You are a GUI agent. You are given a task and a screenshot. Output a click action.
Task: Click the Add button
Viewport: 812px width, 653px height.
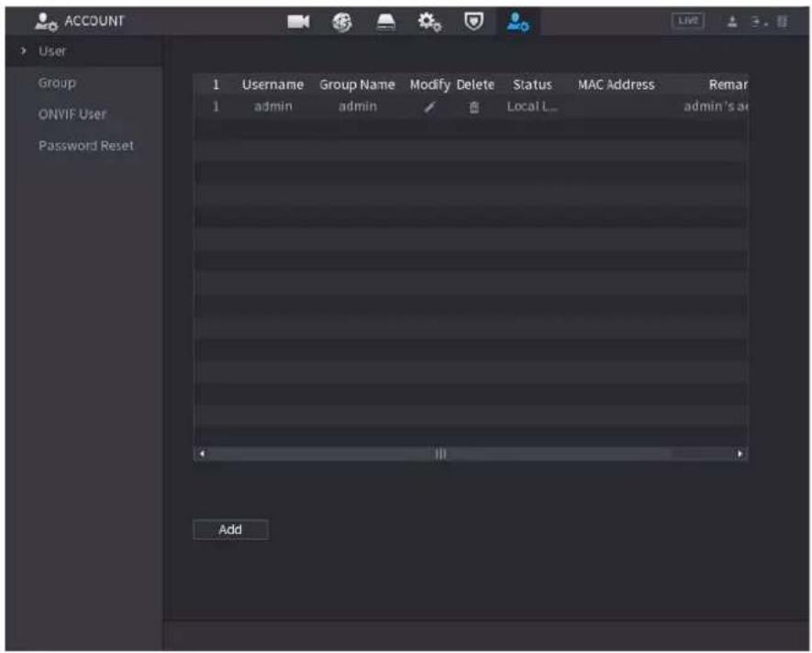click(x=230, y=529)
